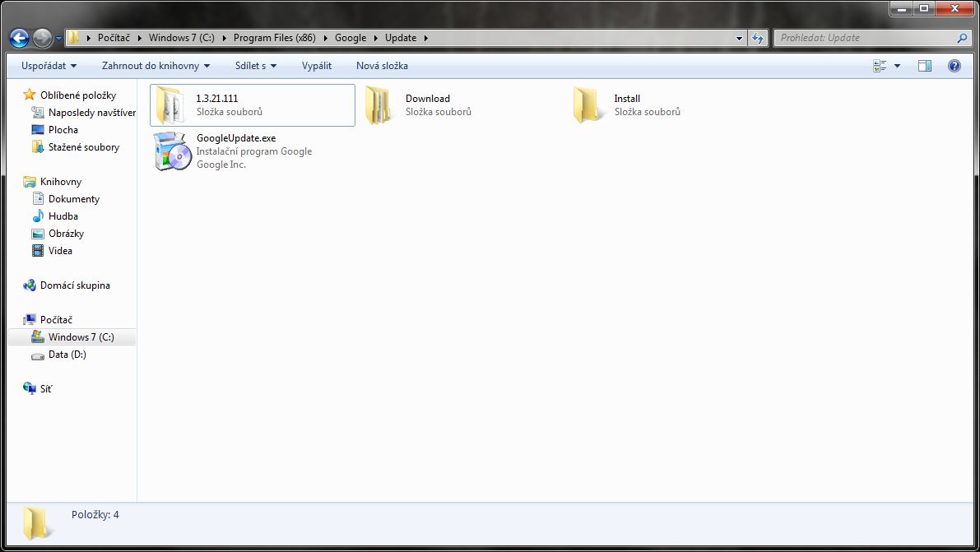Open the view options dropdown arrow
The height and width of the screenshot is (552, 980).
pos(897,66)
